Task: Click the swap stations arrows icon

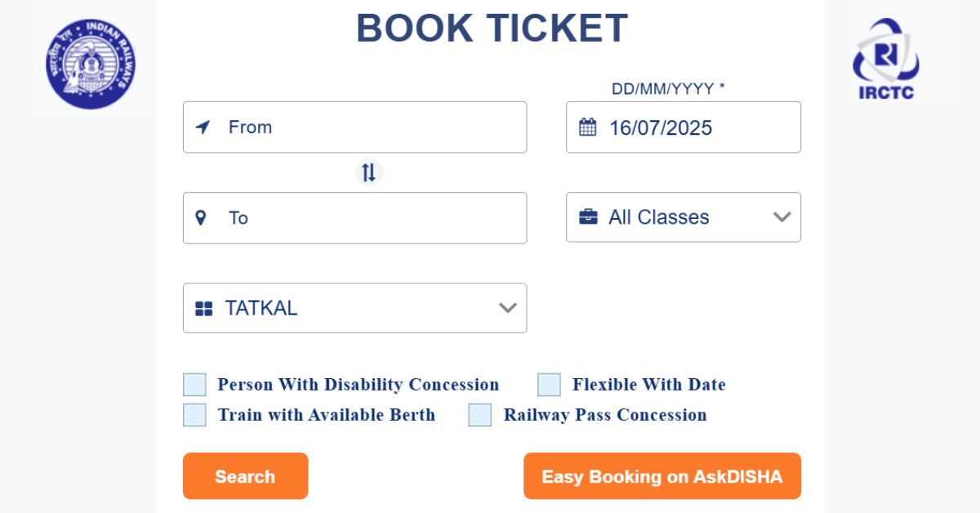Action: click(369, 172)
